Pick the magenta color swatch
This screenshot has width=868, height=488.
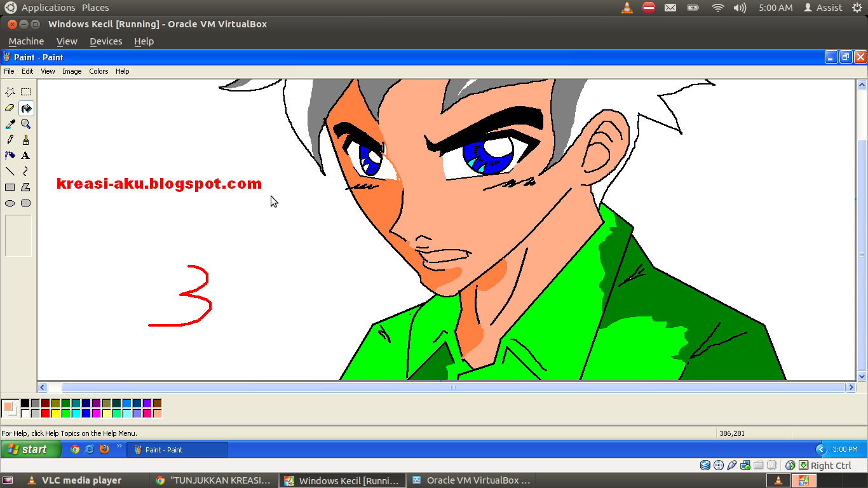[96, 413]
